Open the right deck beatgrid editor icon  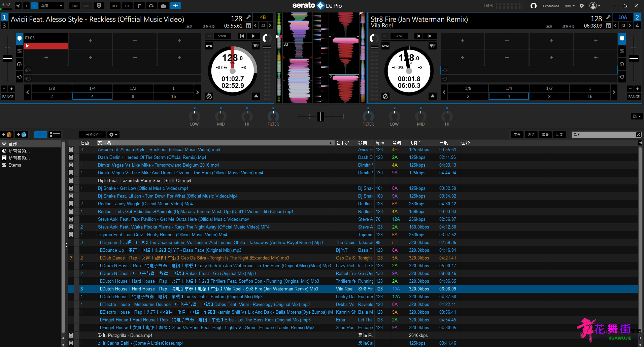608,26
